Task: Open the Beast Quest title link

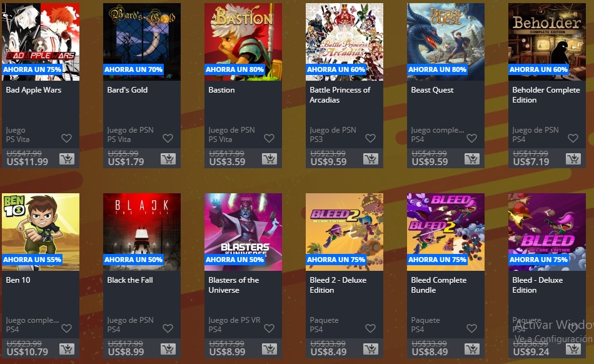Action: coord(432,90)
